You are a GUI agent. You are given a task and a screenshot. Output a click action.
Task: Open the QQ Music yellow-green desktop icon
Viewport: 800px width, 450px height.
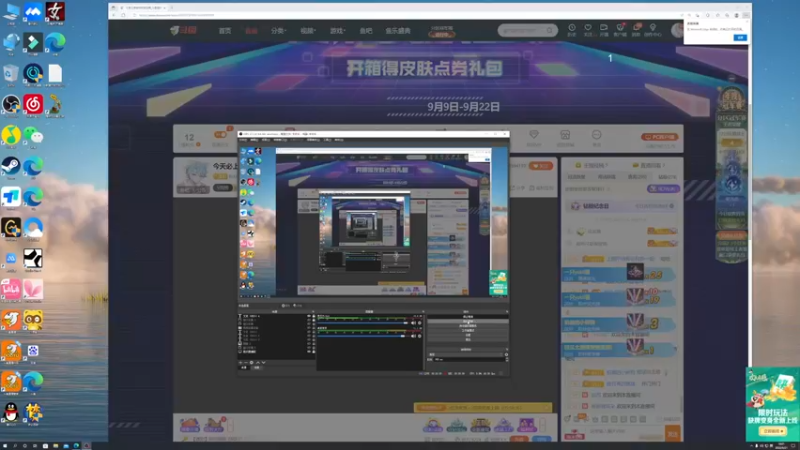click(11, 136)
